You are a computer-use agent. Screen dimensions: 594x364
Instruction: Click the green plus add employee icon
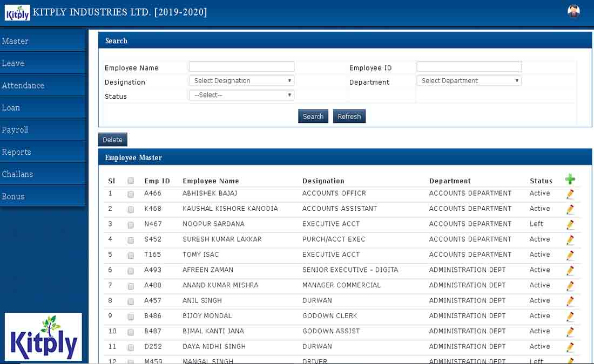tap(570, 180)
